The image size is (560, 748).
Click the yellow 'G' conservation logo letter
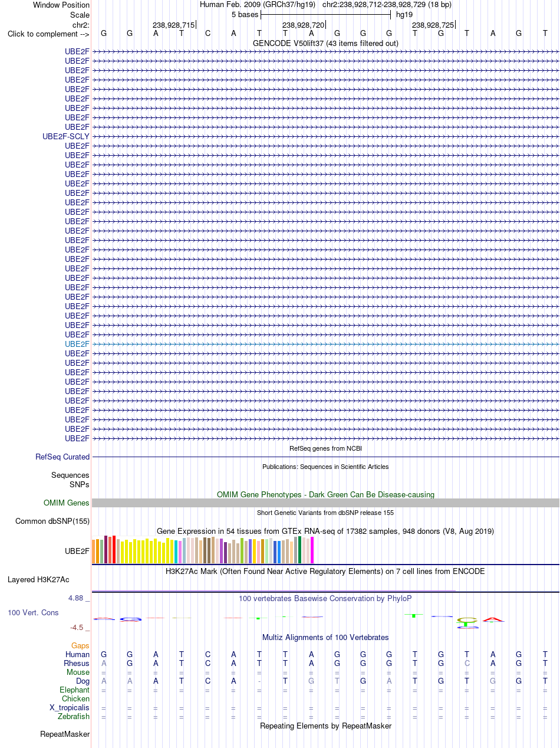(467, 619)
